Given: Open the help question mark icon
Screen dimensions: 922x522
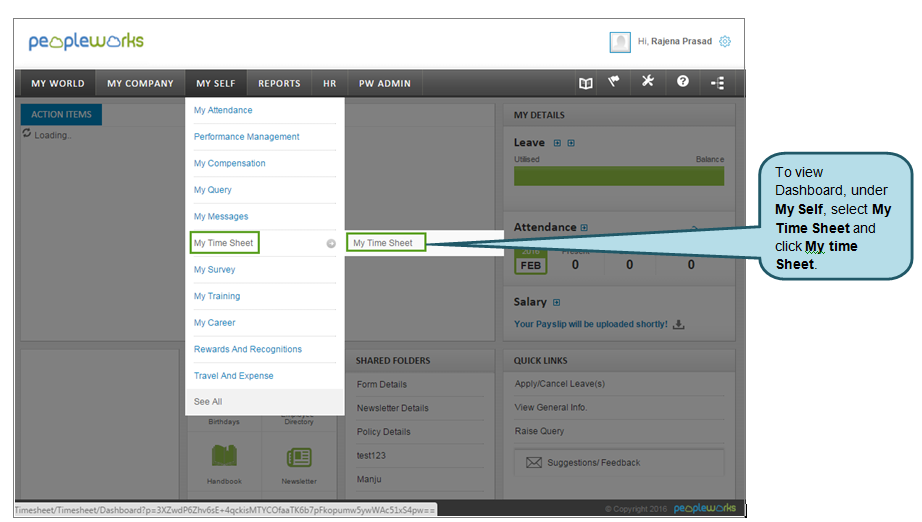Looking at the screenshot, I should (x=682, y=81).
